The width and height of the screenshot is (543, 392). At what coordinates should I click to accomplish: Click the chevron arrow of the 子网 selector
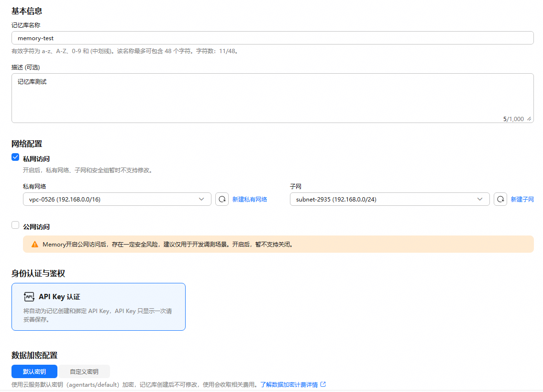click(x=480, y=199)
